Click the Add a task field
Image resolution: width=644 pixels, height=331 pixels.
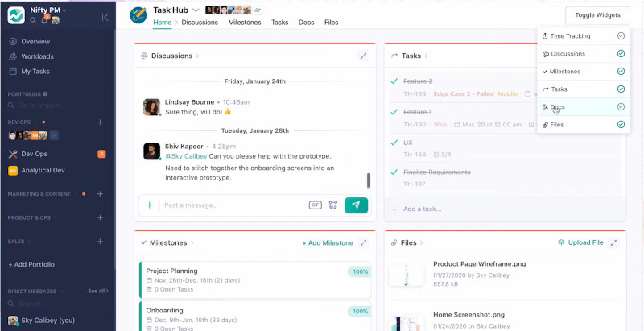point(506,209)
